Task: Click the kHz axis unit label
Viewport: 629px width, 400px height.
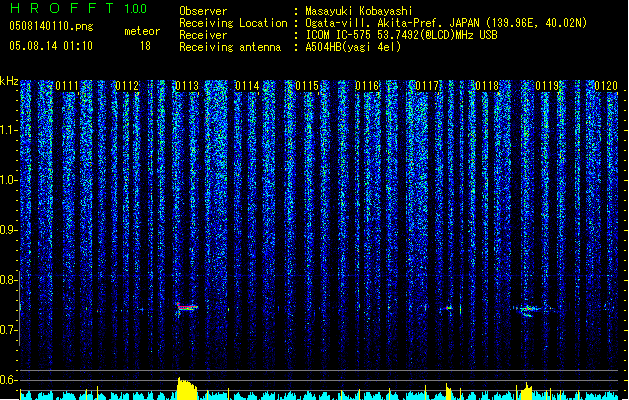Action: [9, 81]
